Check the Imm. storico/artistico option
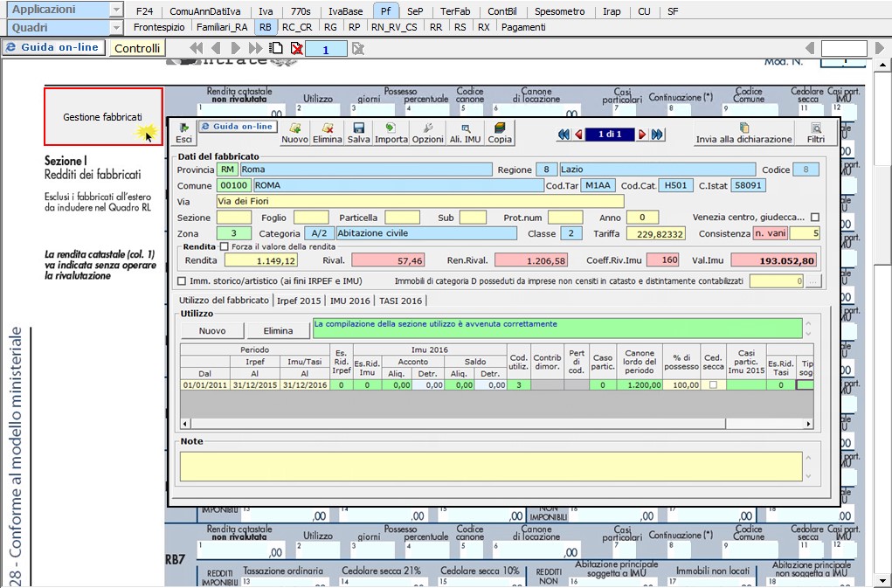The width and height of the screenshot is (892, 588). (x=182, y=281)
